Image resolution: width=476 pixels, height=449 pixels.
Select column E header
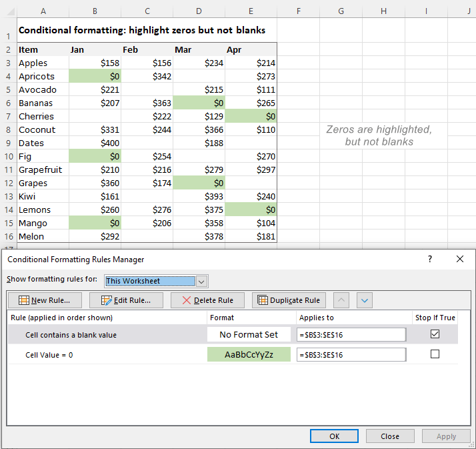[251, 11]
